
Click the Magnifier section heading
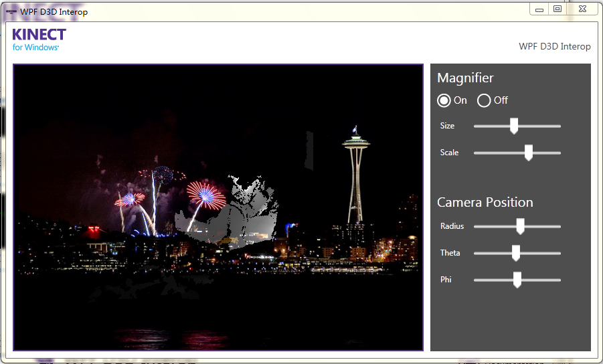(x=465, y=78)
